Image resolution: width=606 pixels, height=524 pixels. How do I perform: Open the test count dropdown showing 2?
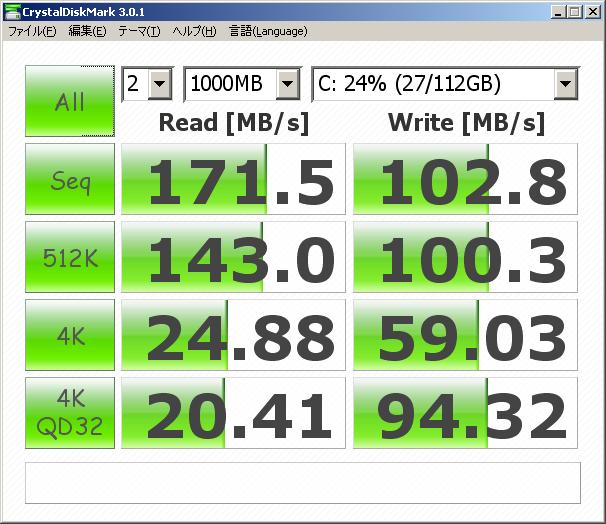tap(147, 84)
